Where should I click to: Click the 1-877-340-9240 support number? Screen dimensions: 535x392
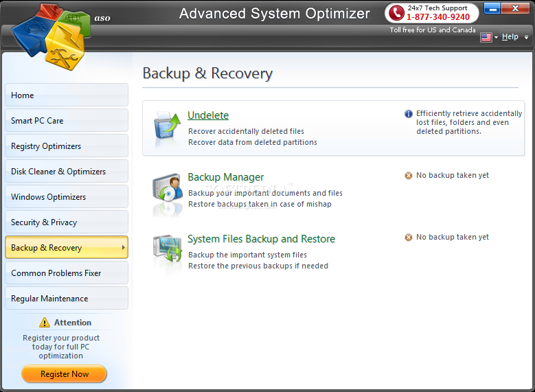[x=438, y=17]
